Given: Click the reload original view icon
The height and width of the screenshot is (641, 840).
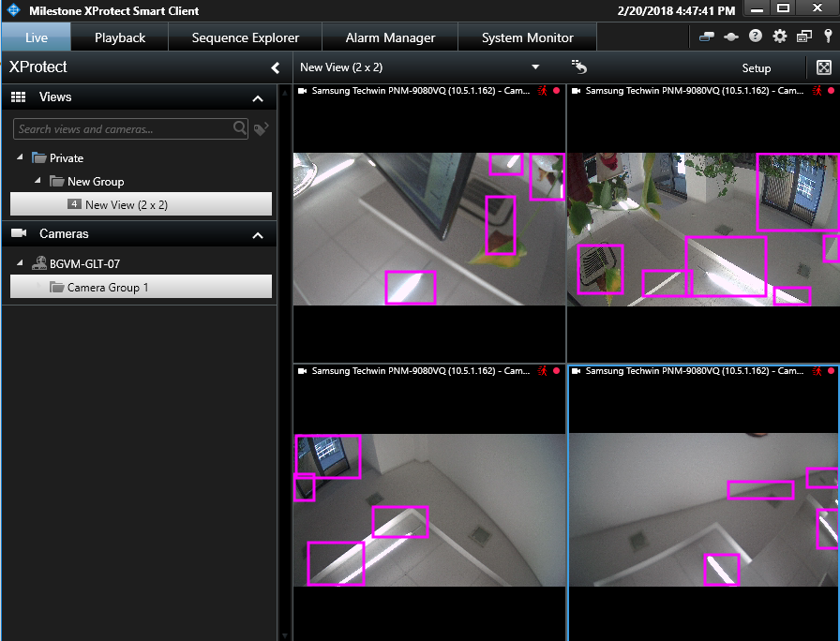Looking at the screenshot, I should tap(579, 67).
